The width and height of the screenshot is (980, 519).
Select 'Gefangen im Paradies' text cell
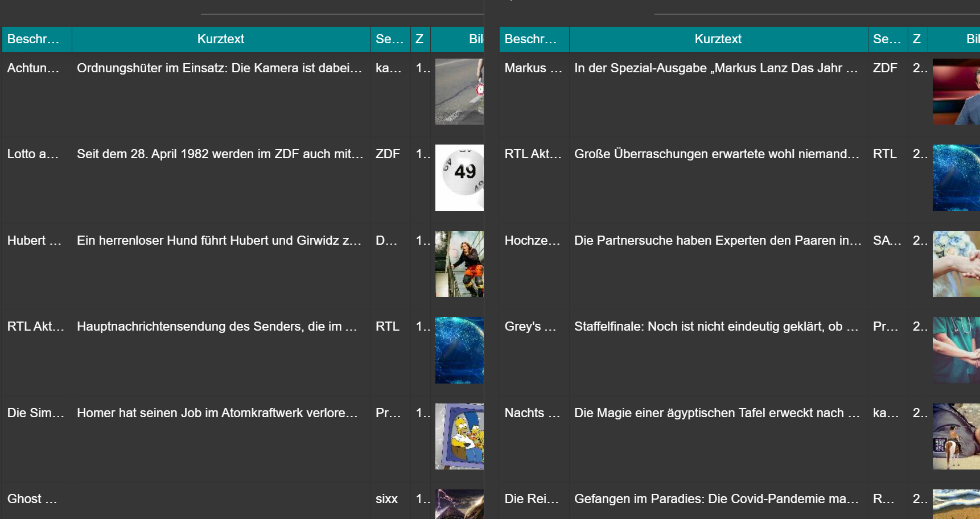tap(718, 501)
